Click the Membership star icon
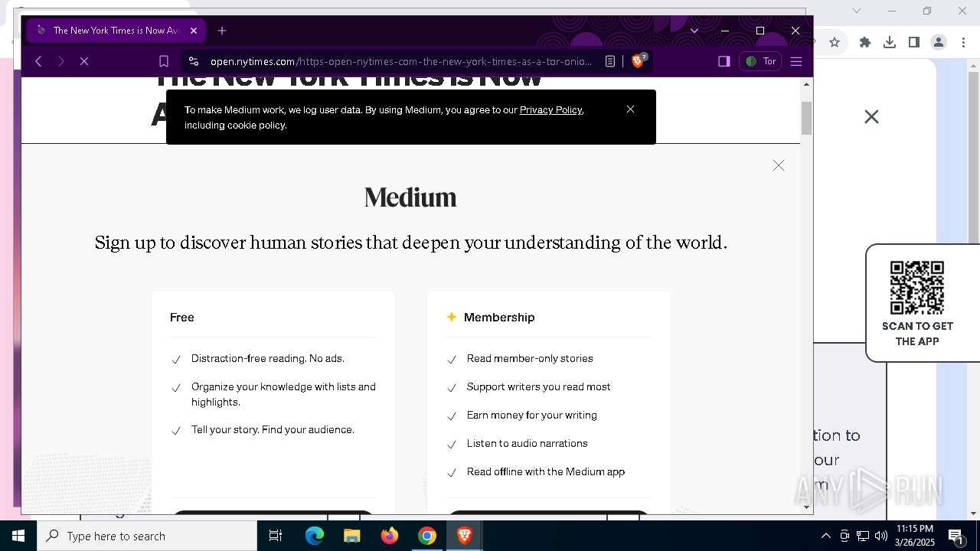Image resolution: width=980 pixels, height=551 pixels. (452, 317)
